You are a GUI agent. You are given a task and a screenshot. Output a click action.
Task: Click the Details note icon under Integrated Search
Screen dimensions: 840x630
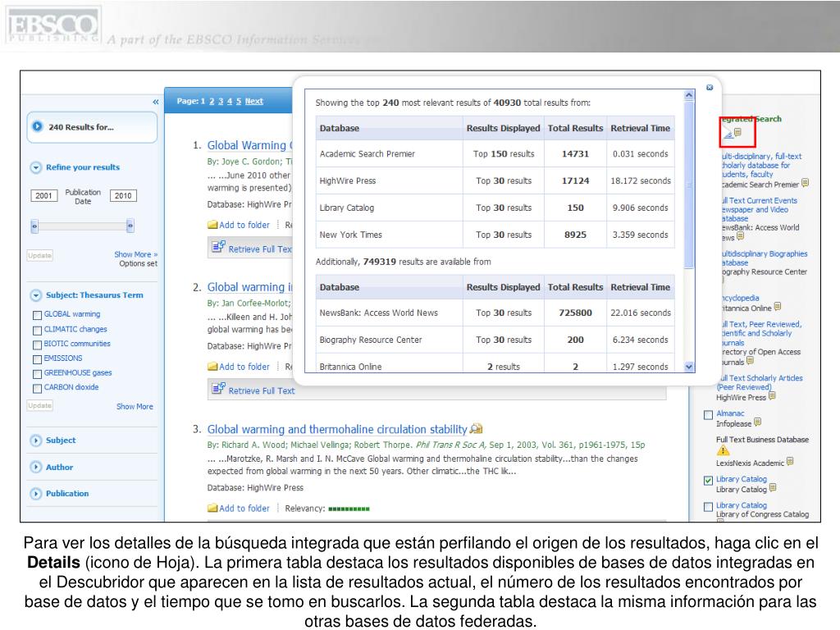coord(737,132)
